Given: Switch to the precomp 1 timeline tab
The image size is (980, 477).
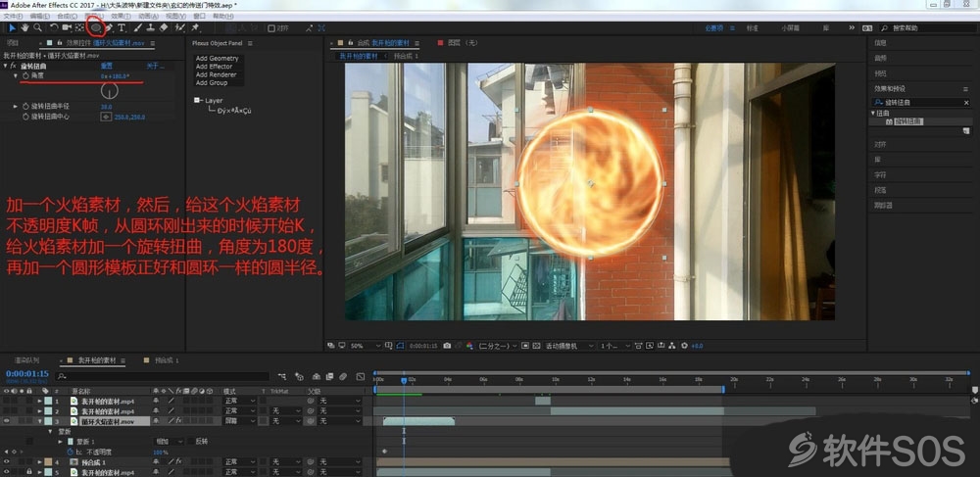Looking at the screenshot, I should pos(162,360).
